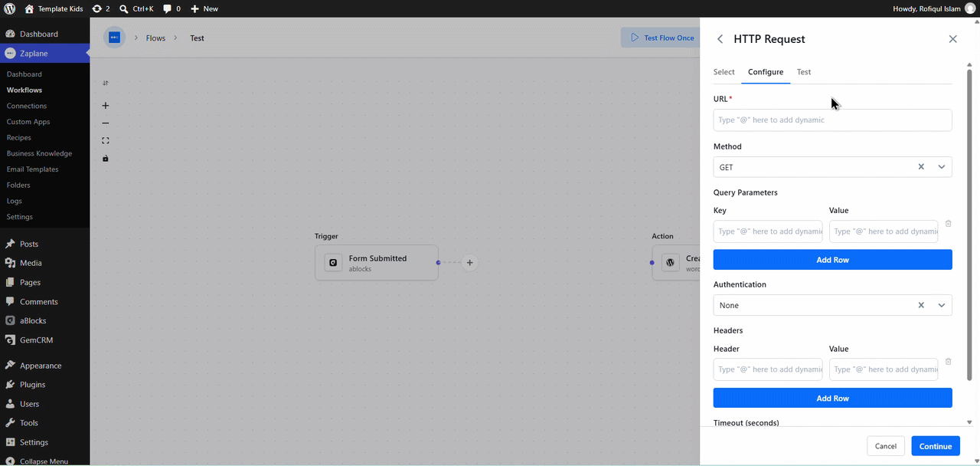Open Recipes submenu item

19,138
